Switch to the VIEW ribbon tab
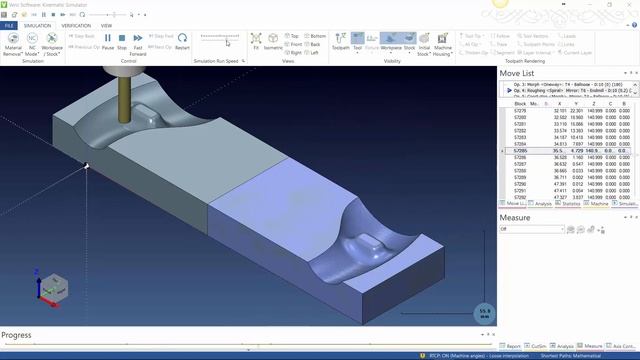640x360 pixels. [x=106, y=26]
